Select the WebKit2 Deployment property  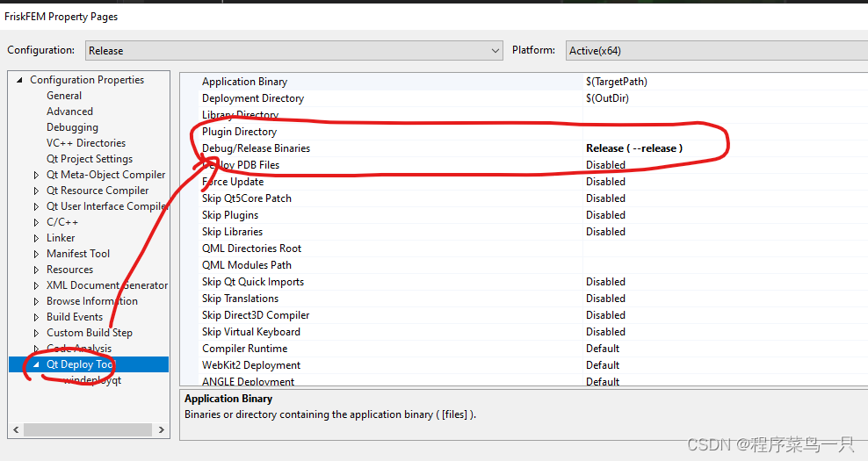(251, 364)
